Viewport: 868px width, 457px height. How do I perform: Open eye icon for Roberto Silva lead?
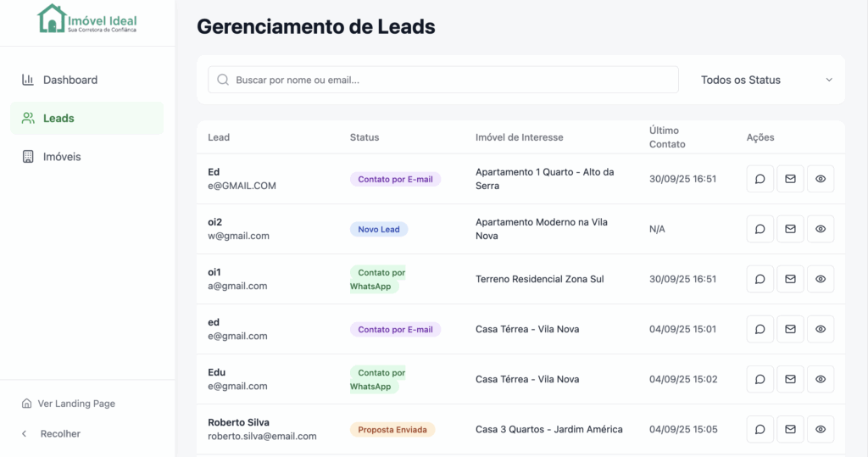tap(820, 429)
